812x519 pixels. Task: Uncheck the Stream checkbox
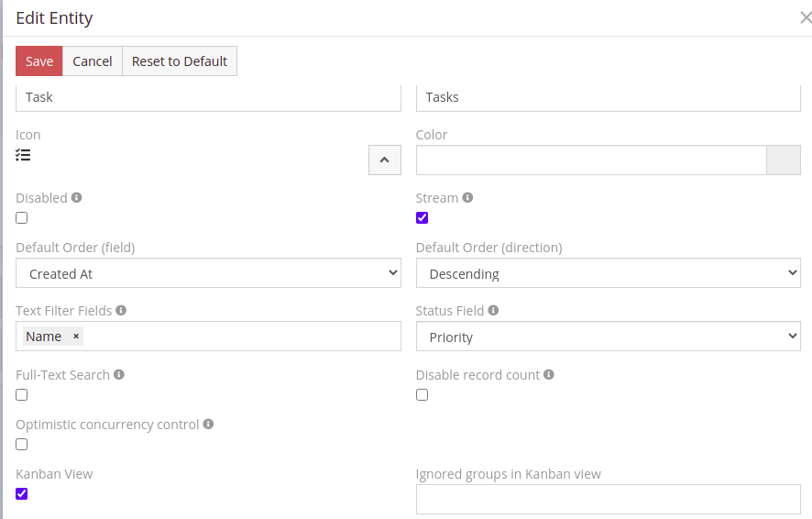(422, 218)
